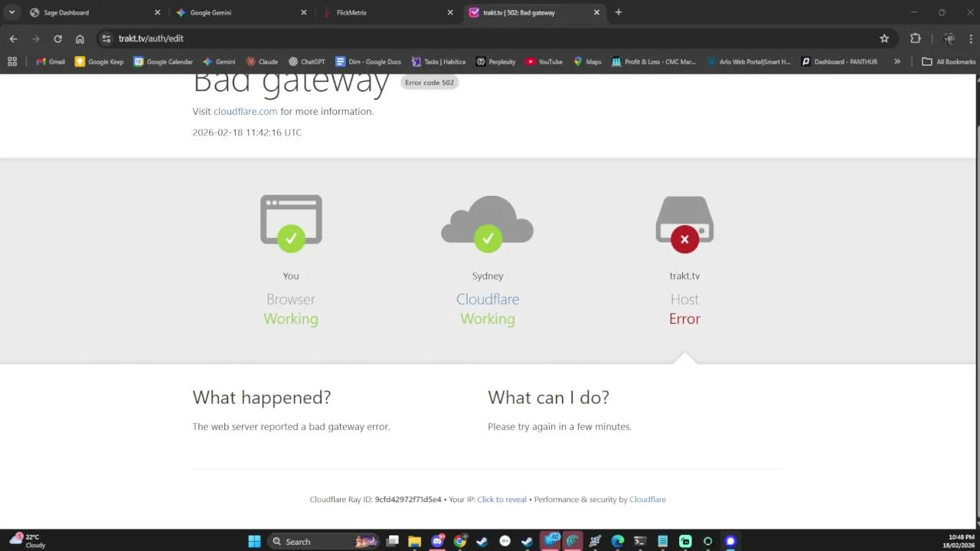Open a new tab with the plus button
The image size is (980, 551).
619,12
